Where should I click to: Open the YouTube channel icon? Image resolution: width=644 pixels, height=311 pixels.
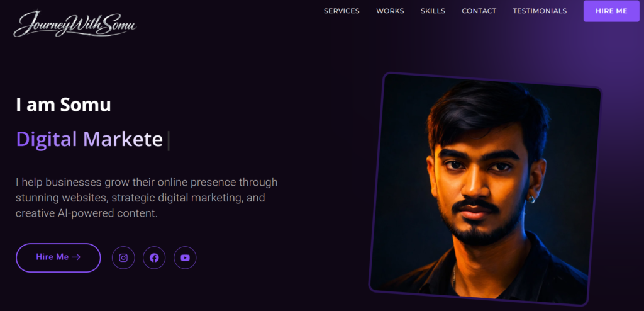tap(186, 258)
